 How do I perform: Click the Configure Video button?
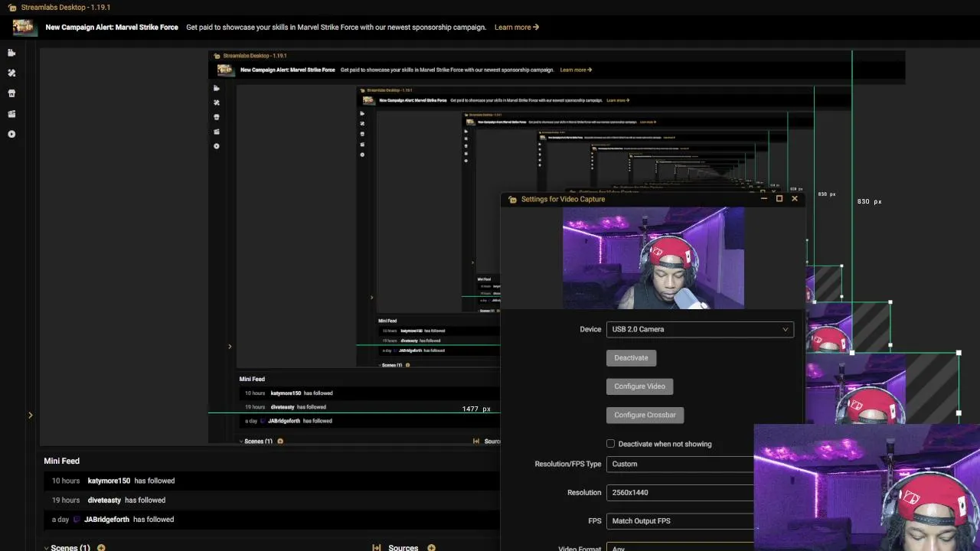639,386
